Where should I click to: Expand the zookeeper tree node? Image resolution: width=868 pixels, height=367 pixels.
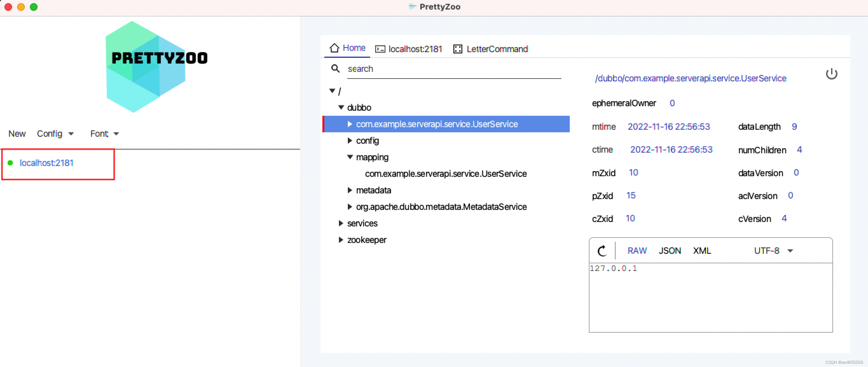tap(340, 240)
